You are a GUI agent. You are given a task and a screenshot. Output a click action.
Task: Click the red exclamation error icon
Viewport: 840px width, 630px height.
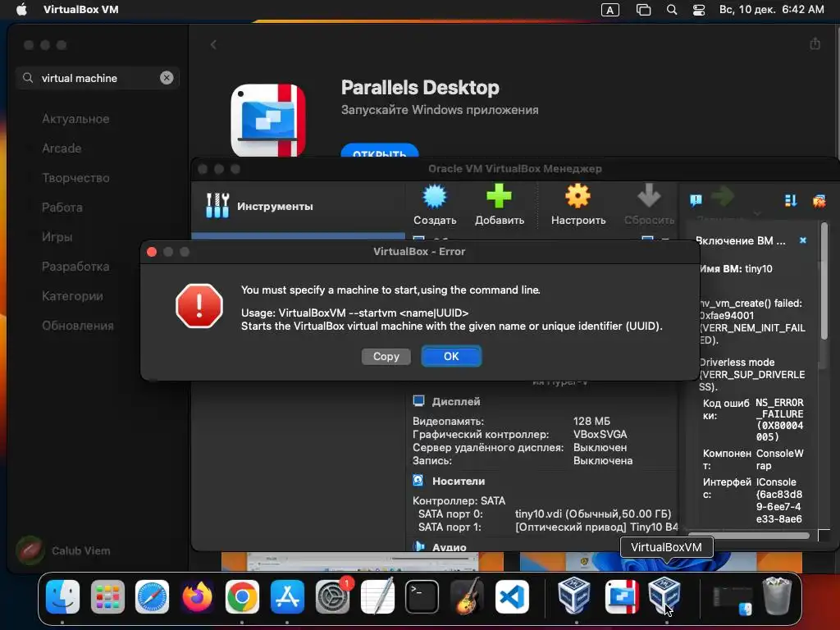point(199,306)
